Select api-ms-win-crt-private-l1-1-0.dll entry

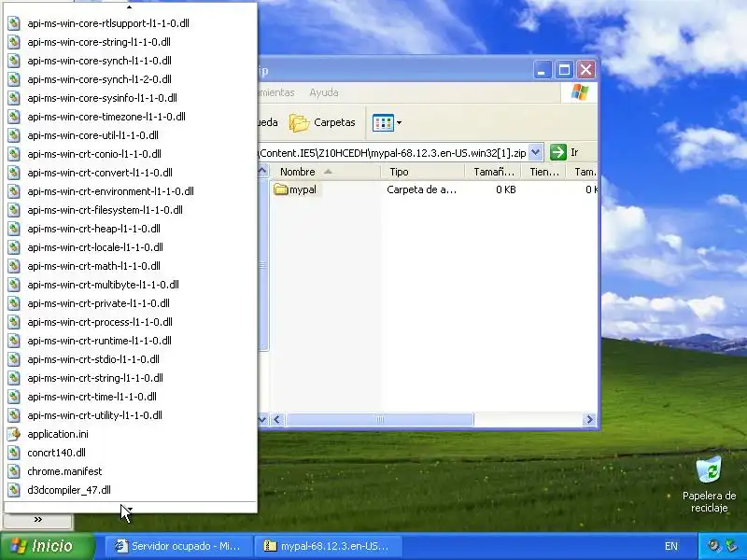point(99,303)
